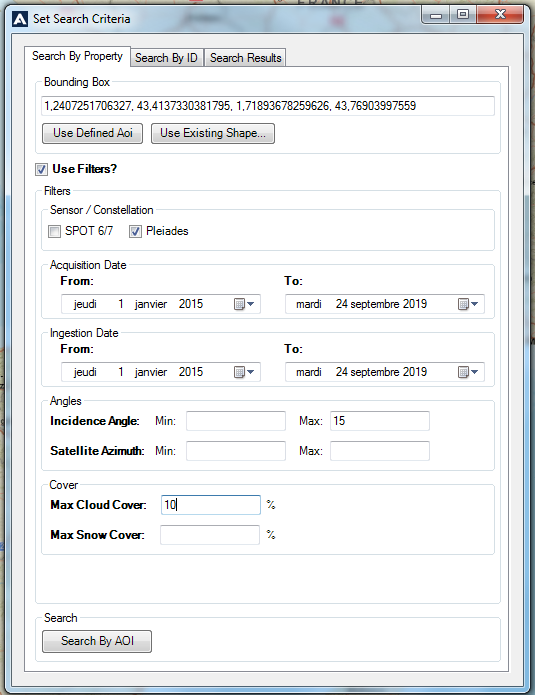This screenshot has width=535, height=695.
Task: Focus the Bounding Box coordinates field
Action: [x=268, y=106]
